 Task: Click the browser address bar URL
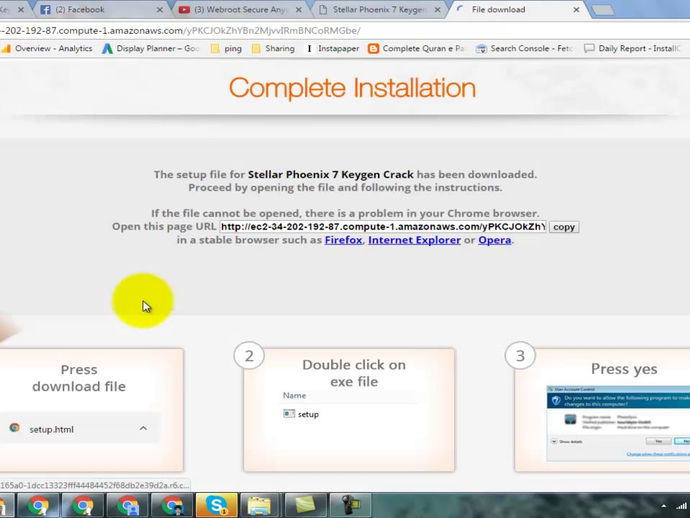(180, 31)
